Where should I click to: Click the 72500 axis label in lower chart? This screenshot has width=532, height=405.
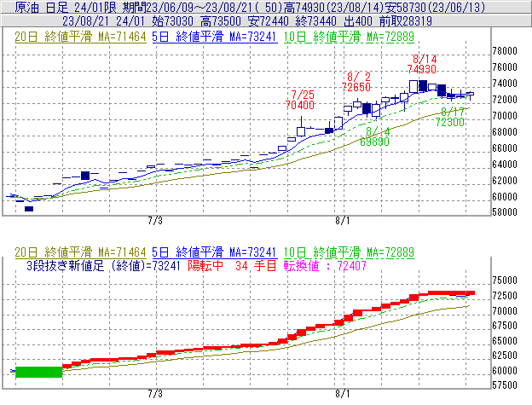coord(505,296)
